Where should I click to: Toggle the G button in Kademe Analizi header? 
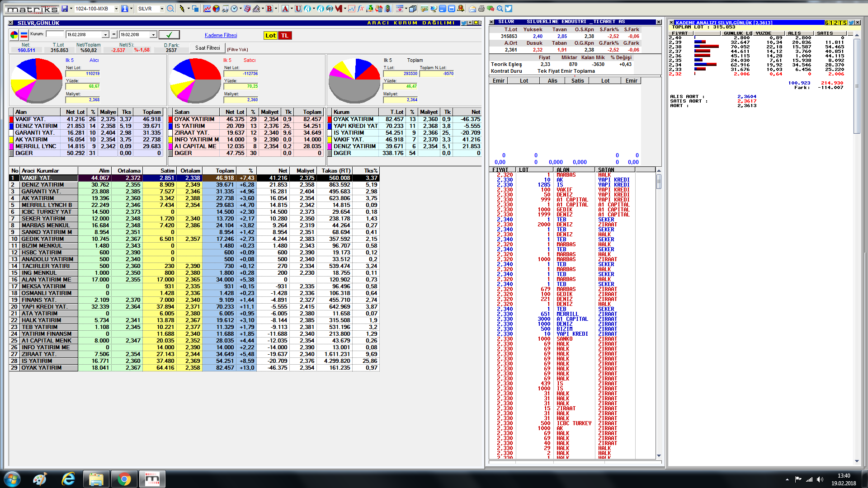pyautogui.click(x=827, y=23)
